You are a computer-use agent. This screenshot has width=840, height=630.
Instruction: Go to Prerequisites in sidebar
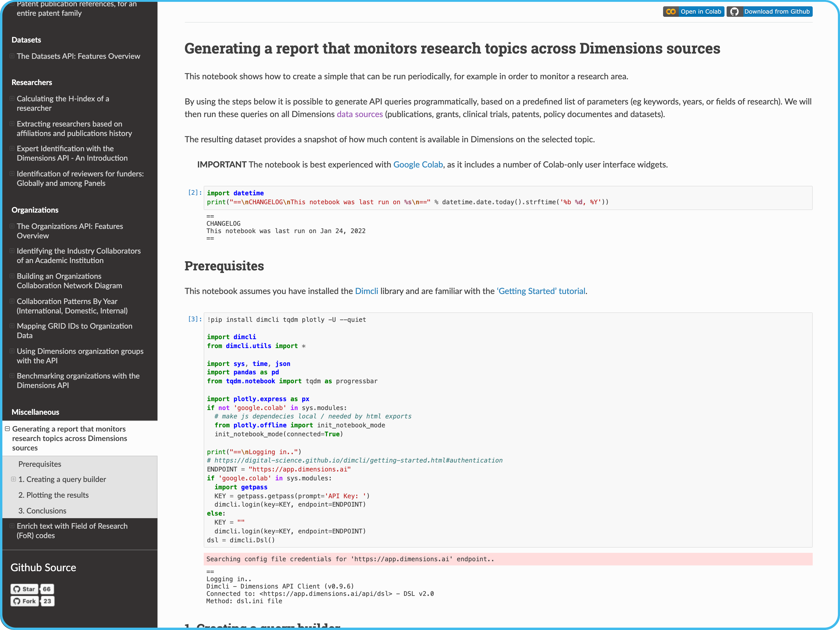(39, 464)
